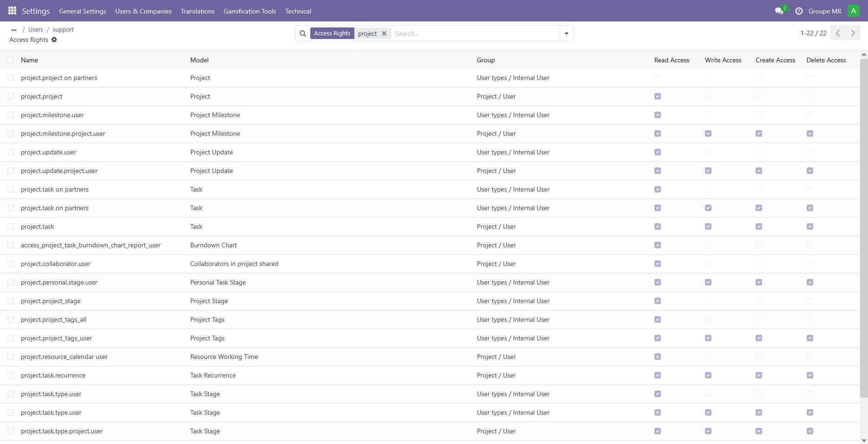Open the Translations menu
Image resolution: width=868 pixels, height=444 pixels.
coord(197,11)
